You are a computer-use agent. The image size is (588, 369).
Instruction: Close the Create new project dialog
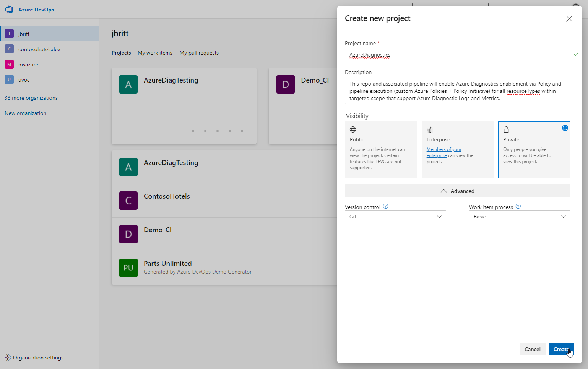click(569, 19)
